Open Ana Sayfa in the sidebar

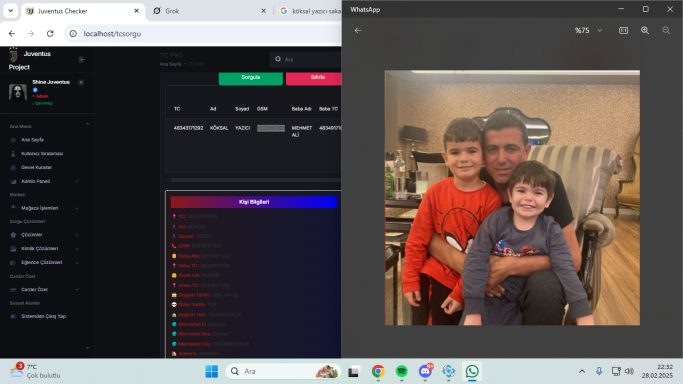coord(32,140)
